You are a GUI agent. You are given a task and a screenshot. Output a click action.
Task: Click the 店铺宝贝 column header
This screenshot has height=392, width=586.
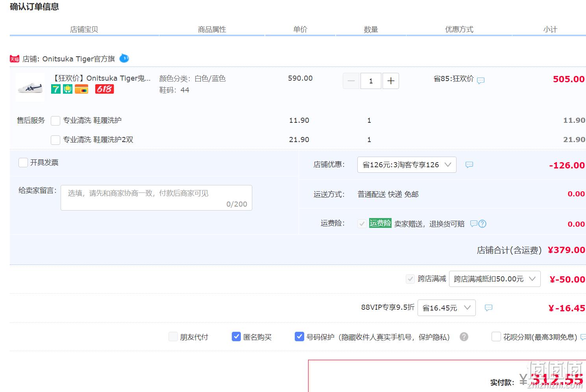(x=84, y=30)
